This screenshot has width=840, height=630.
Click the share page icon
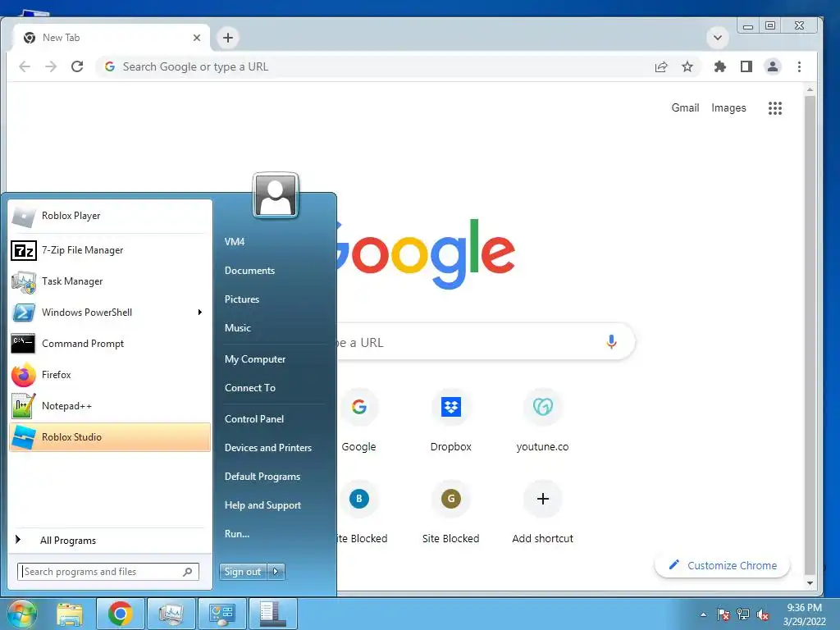pos(661,66)
